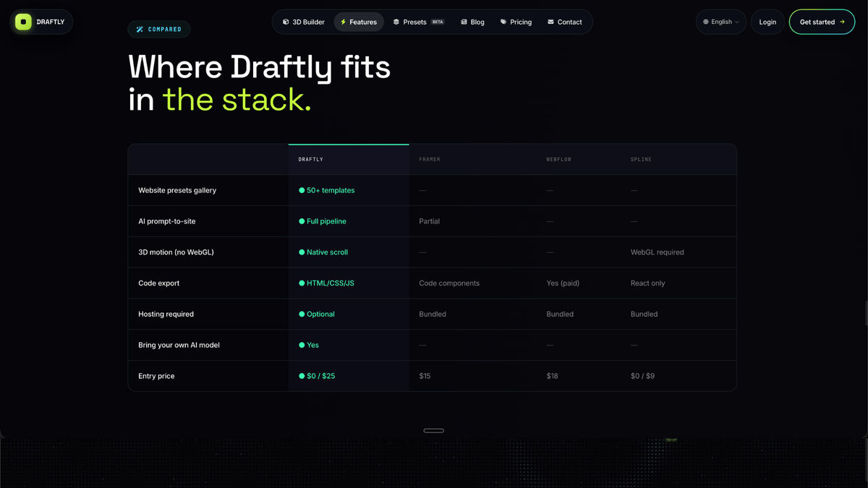Click the Blog newspaper icon
The image size is (868, 488).
tap(464, 22)
